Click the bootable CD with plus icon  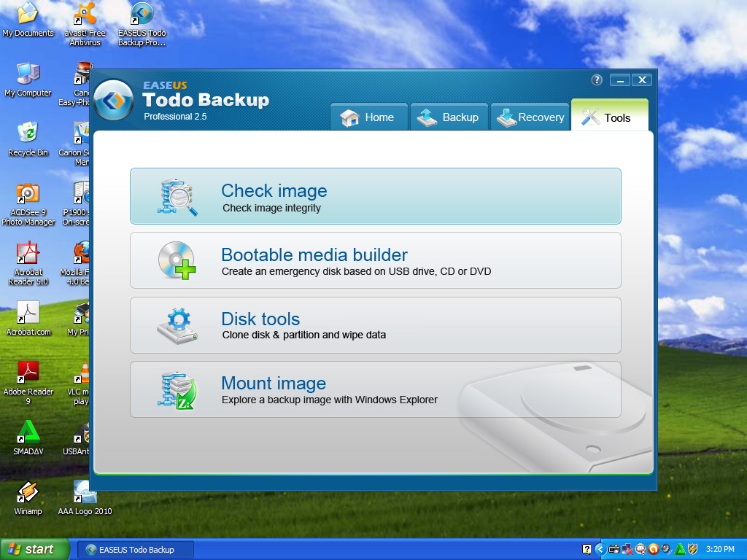pos(177,260)
